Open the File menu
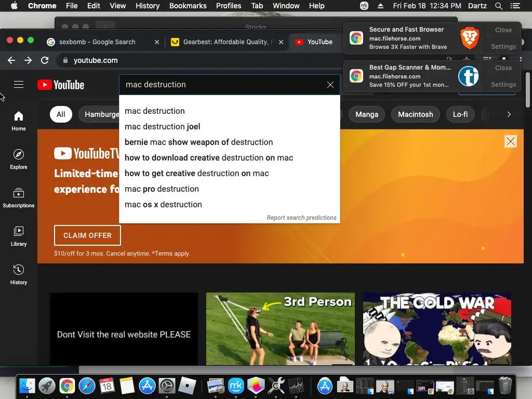532x399 pixels. (72, 6)
